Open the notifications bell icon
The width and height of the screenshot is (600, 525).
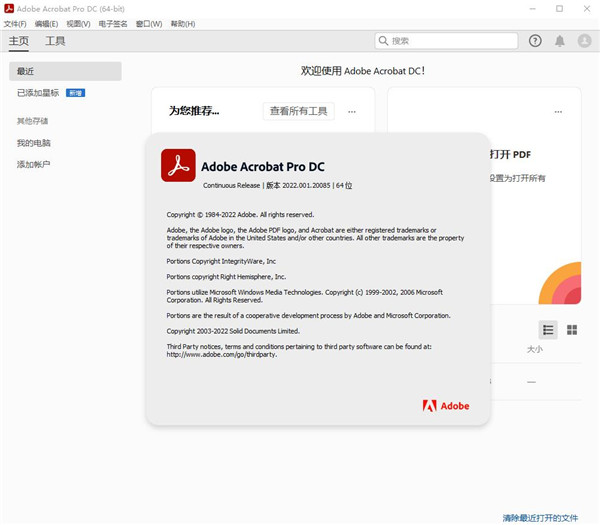click(x=559, y=41)
